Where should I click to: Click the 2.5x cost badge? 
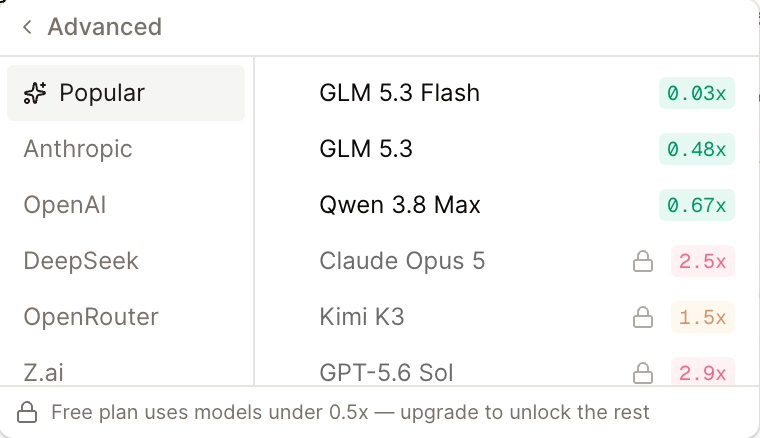[x=703, y=261]
